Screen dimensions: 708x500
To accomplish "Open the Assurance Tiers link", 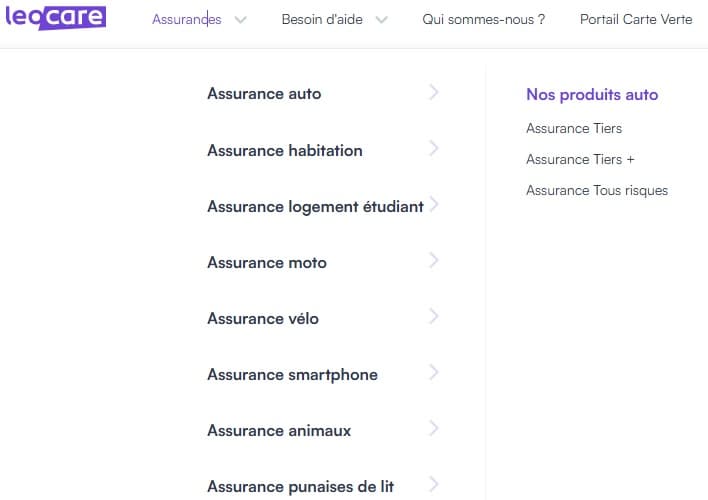I will [574, 128].
